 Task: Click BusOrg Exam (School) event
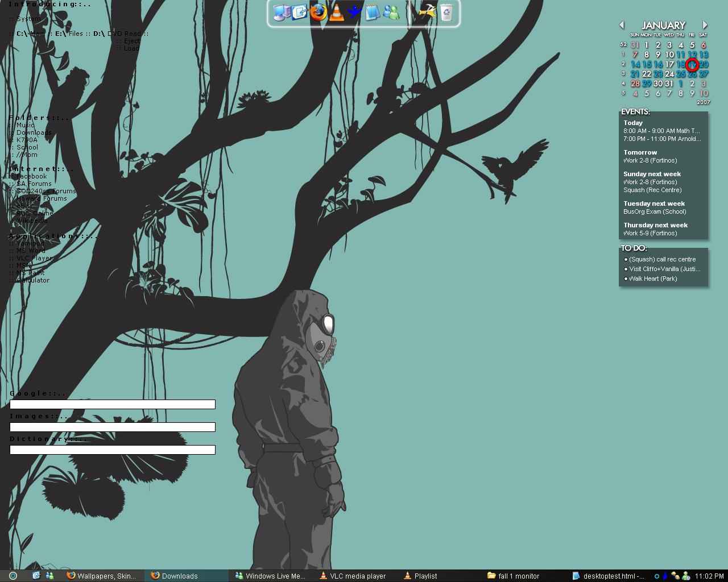(655, 211)
